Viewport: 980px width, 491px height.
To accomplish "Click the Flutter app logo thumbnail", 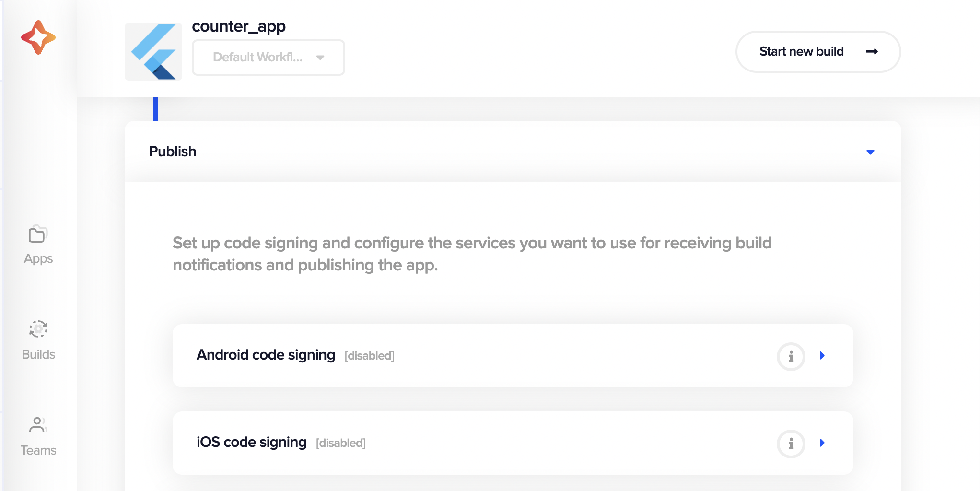I will pyautogui.click(x=153, y=52).
